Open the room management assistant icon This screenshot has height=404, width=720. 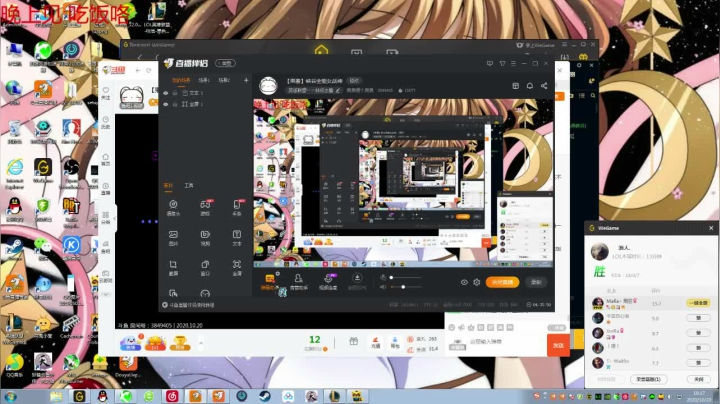pos(298,281)
